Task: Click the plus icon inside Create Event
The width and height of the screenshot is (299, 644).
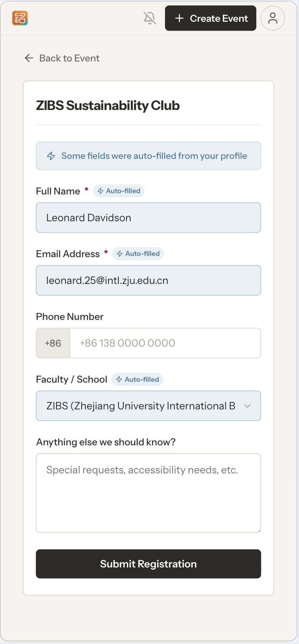Action: coord(180,18)
